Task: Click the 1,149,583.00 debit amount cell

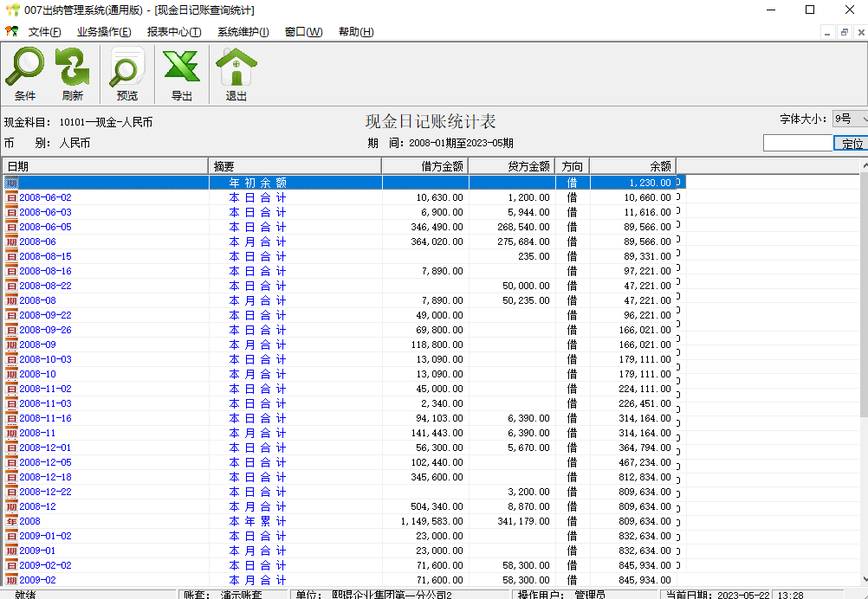Action: tap(425, 521)
